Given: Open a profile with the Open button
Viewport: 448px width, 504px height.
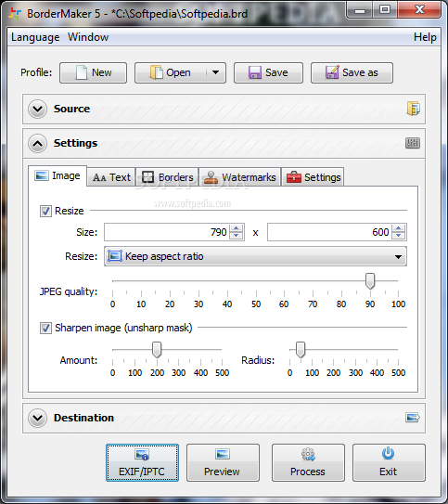Looking at the screenshot, I should tap(171, 73).
